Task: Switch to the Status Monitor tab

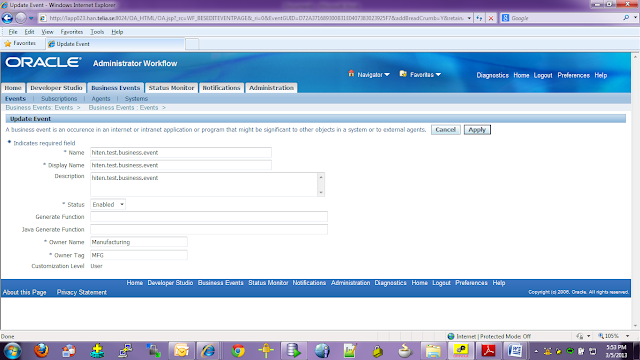Action: pos(171,88)
